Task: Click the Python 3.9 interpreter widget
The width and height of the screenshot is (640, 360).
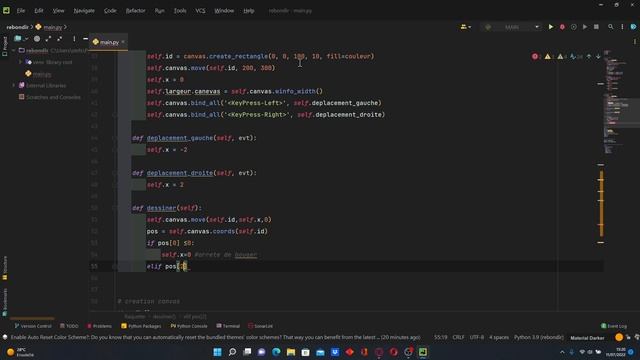Action: click(538, 338)
